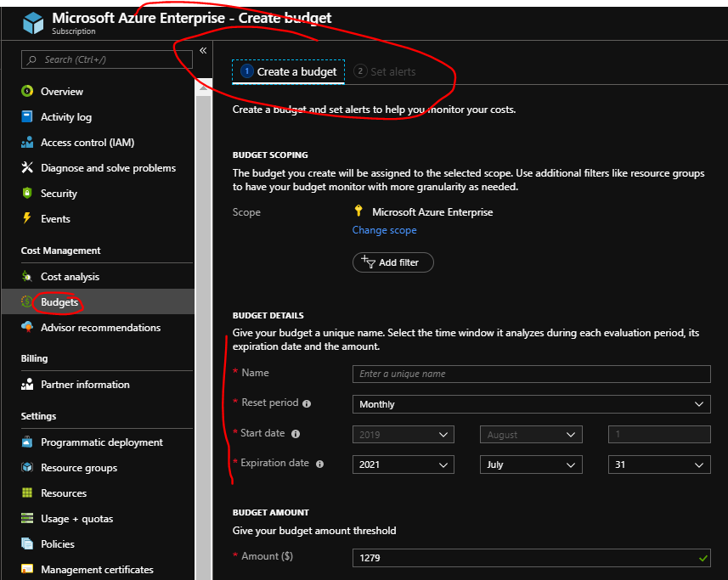Open Diagnose and solve problems page

pos(108,168)
